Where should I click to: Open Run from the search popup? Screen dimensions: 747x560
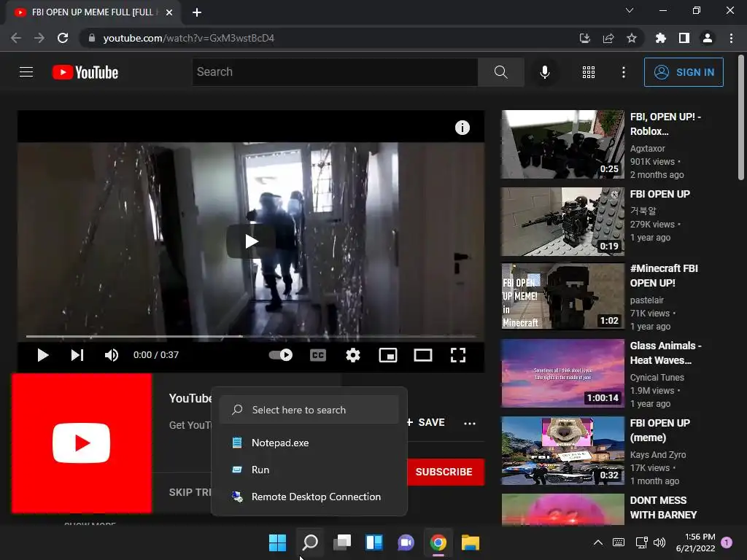309,470
